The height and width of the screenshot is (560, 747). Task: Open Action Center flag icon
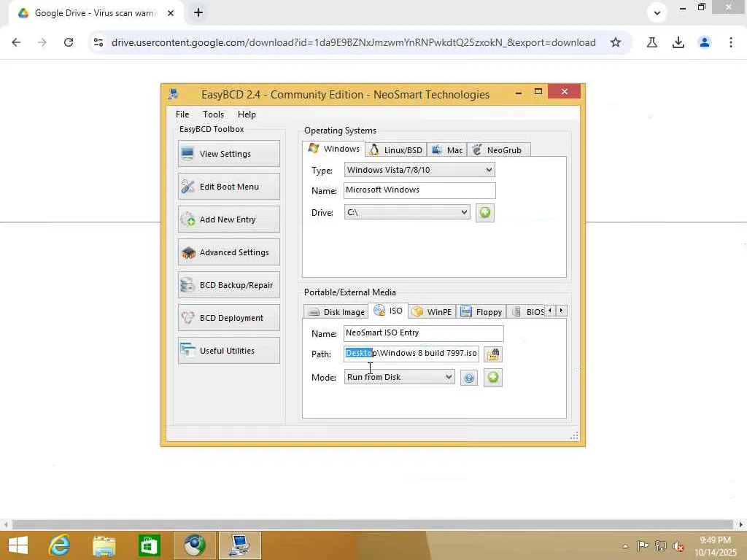[643, 546]
